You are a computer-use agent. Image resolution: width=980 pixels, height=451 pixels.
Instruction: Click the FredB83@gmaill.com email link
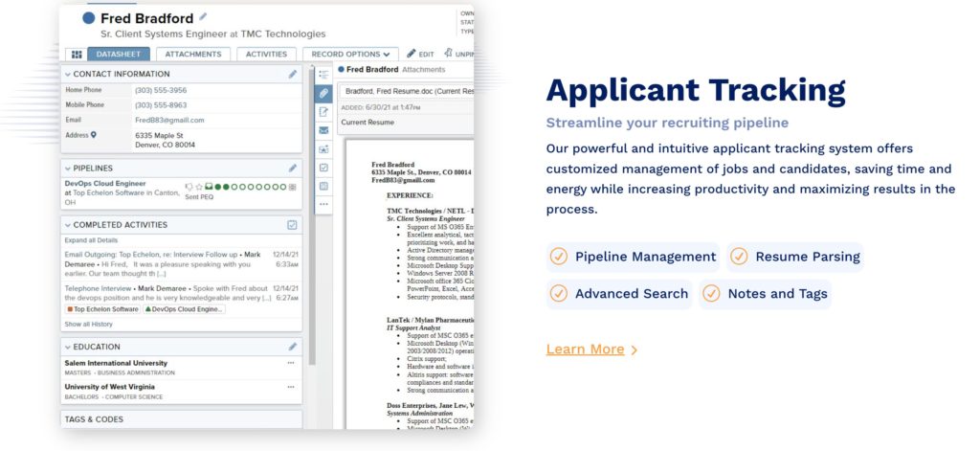(x=169, y=120)
